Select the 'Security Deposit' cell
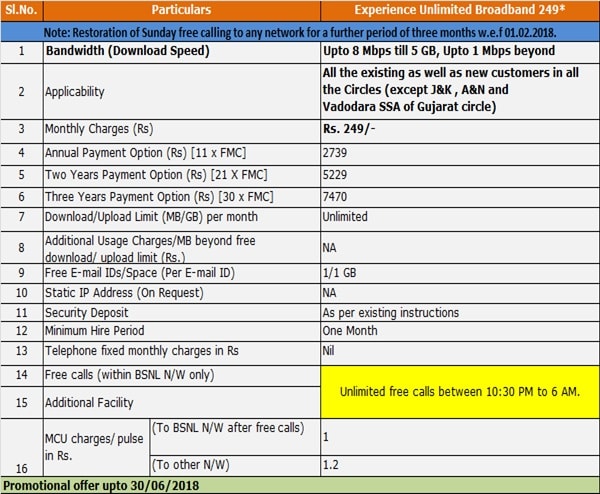 point(182,313)
